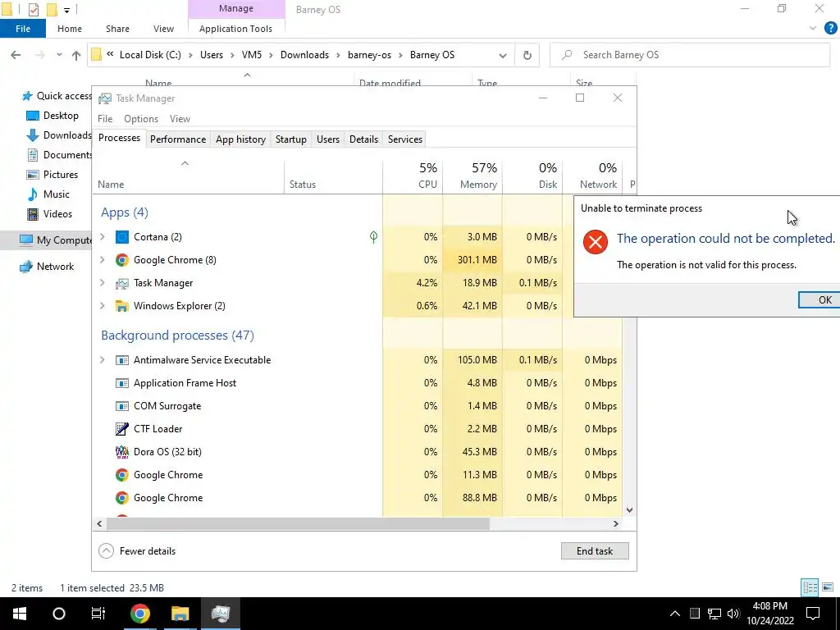Click the Antimalware Service Executable icon
Viewport: 840px width, 630px height.
pyautogui.click(x=122, y=360)
